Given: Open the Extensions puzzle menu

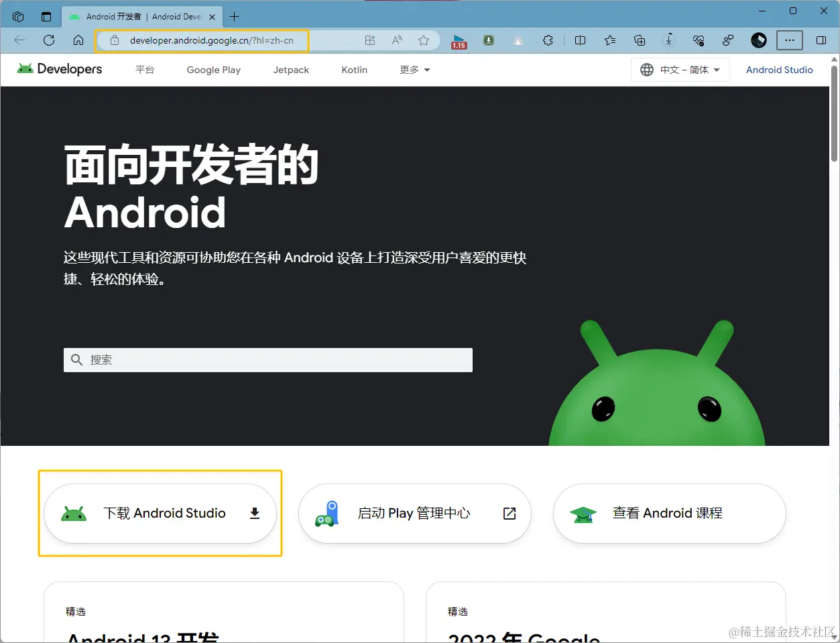Looking at the screenshot, I should [x=548, y=40].
